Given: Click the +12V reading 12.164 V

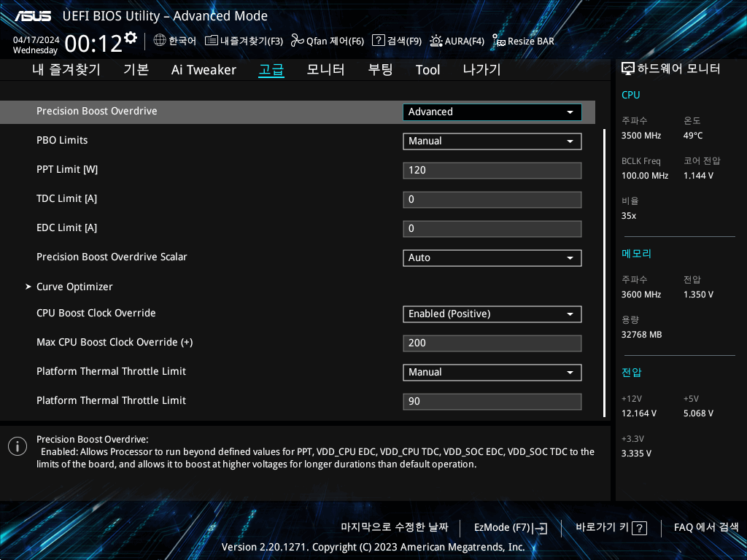Looking at the screenshot, I should 638,413.
